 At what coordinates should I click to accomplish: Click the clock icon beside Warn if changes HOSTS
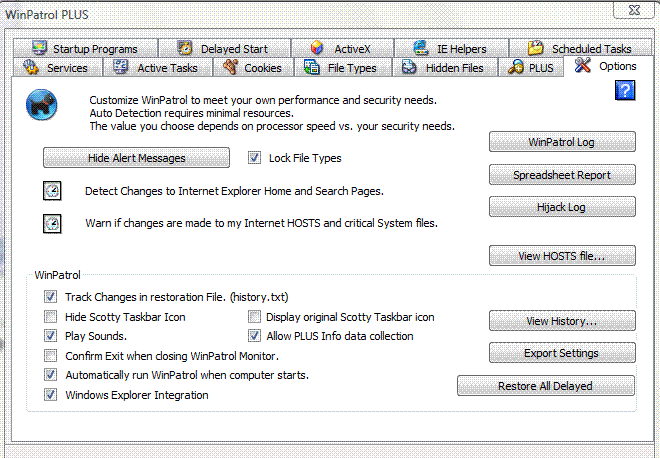(x=52, y=224)
